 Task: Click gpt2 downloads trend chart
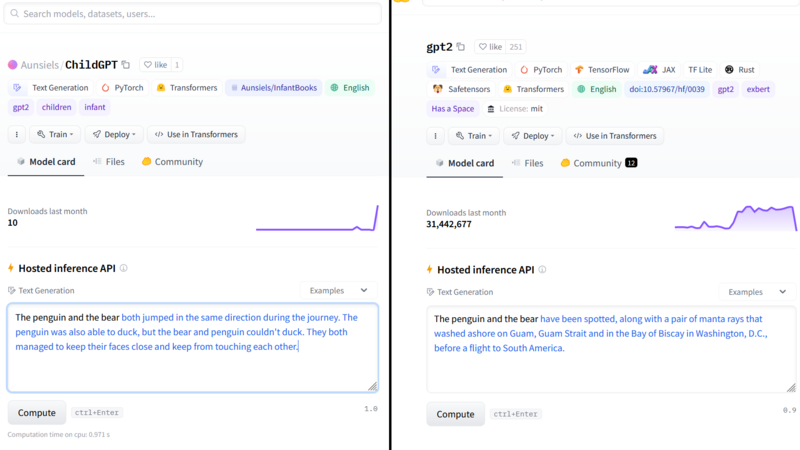(736, 218)
